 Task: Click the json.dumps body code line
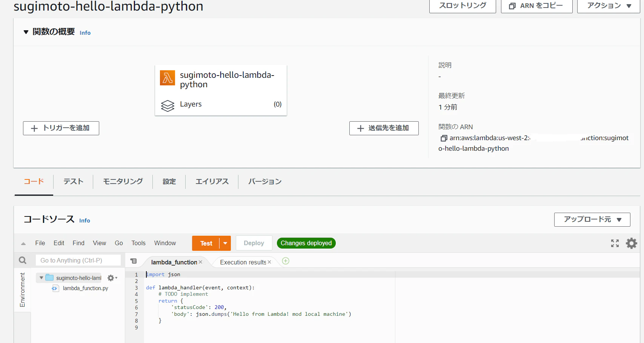click(261, 314)
